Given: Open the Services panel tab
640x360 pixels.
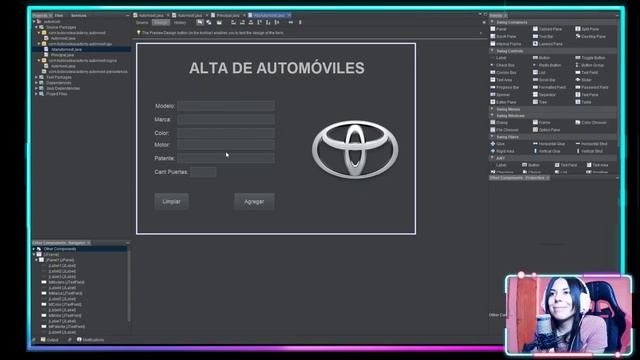Looking at the screenshot, I should [78, 16].
